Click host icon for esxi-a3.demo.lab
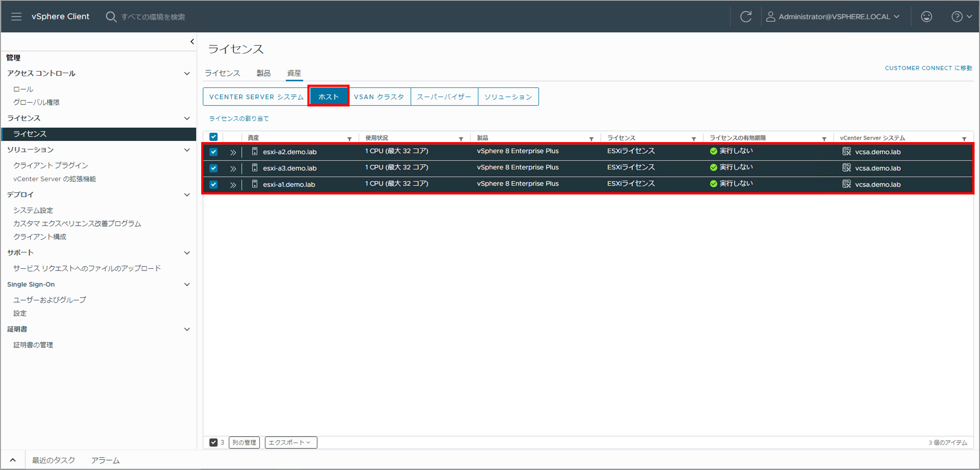Screen dimensions: 980x470 click(255, 167)
